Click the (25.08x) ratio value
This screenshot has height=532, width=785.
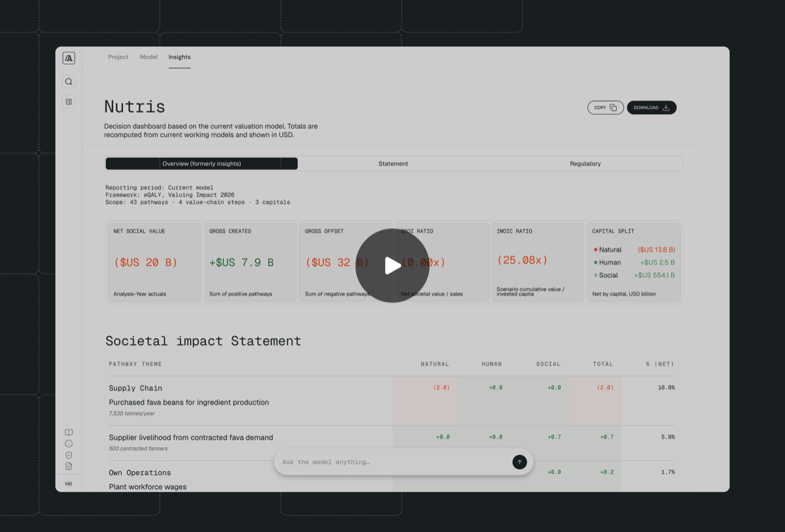point(522,260)
